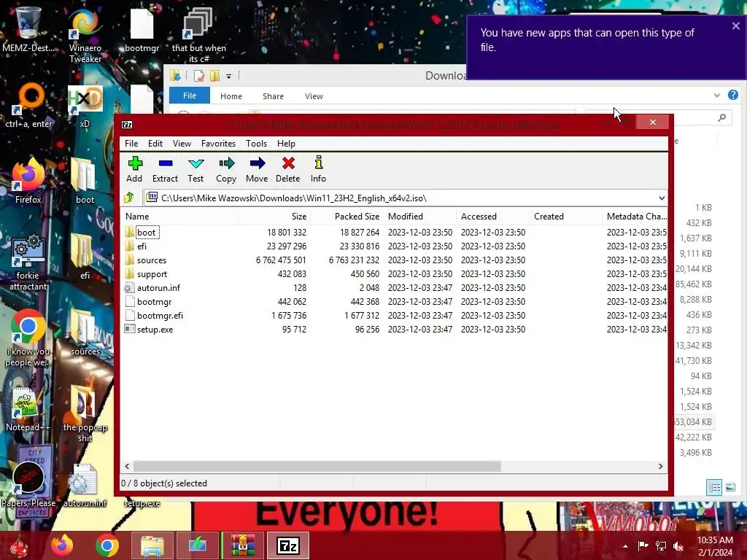Screen dimensions: 747x560
Task: Click the 7z icon in the taskbar
Action: pyautogui.click(x=287, y=545)
